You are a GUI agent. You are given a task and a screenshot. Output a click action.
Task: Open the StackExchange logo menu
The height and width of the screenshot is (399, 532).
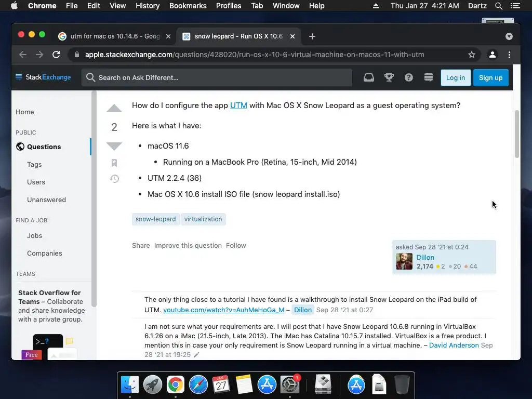coord(43,77)
